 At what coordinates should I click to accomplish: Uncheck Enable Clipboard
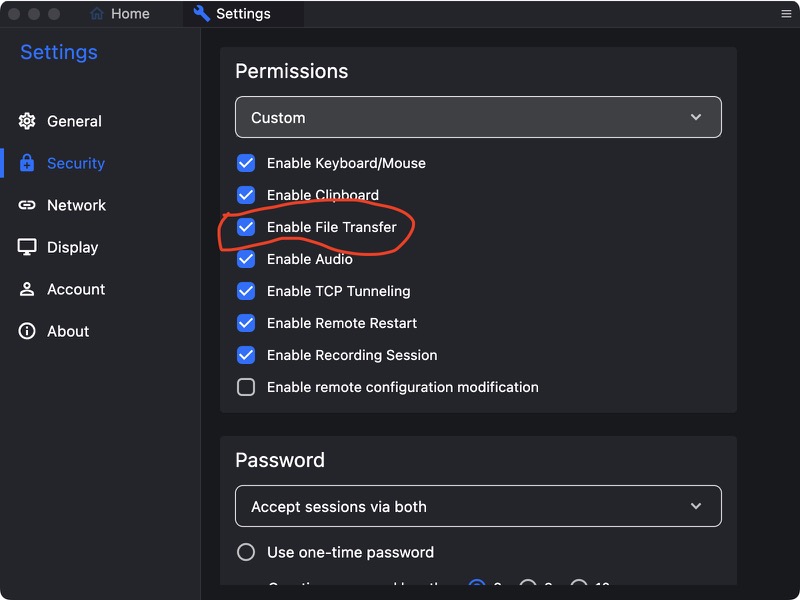coord(246,195)
